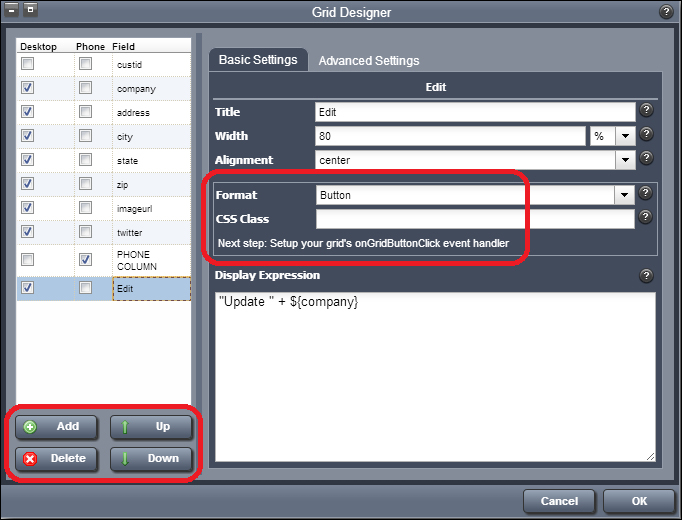Click the help icon next to Format
The image size is (682, 520).
click(x=647, y=194)
